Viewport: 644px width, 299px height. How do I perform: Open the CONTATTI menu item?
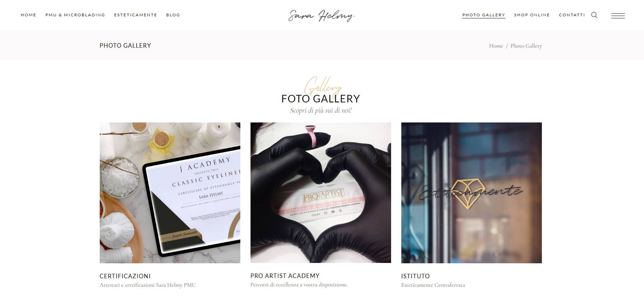(572, 15)
